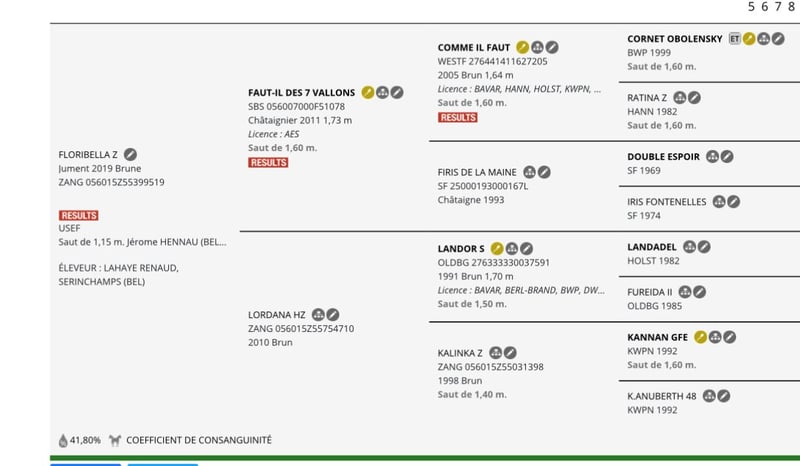Click the RESULTS badge under FAUT-IL DES 7 VALLONS
Viewport: 800px width, 466px height.
(x=268, y=162)
